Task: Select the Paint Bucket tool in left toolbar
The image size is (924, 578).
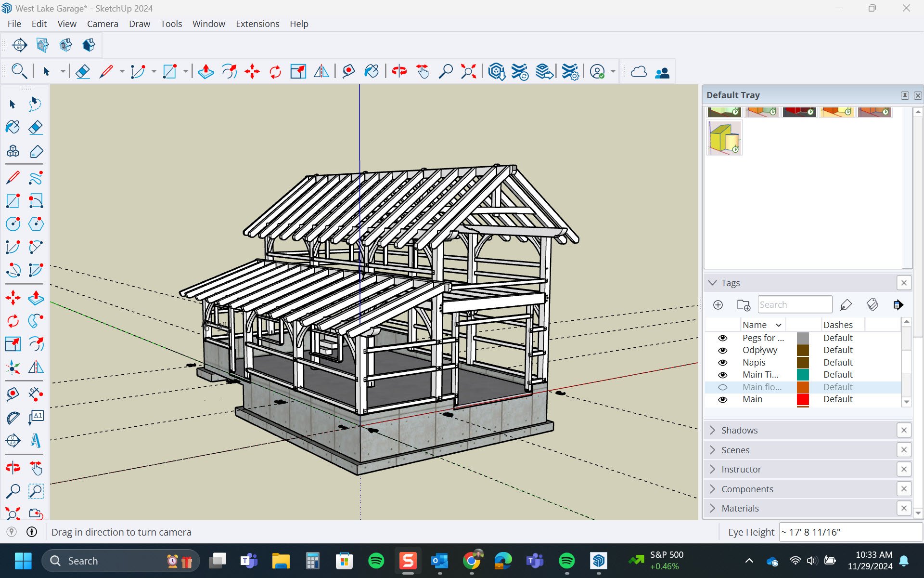Action: [x=13, y=127]
